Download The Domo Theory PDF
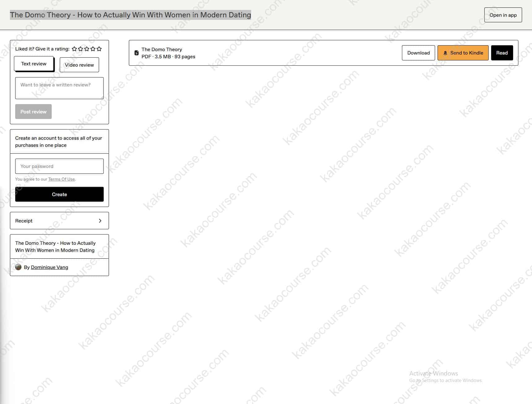Screen dimensions: 532x404 click(418, 53)
